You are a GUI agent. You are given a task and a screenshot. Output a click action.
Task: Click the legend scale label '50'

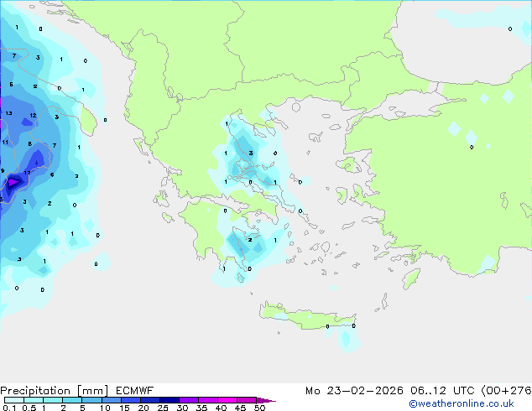pyautogui.click(x=259, y=408)
